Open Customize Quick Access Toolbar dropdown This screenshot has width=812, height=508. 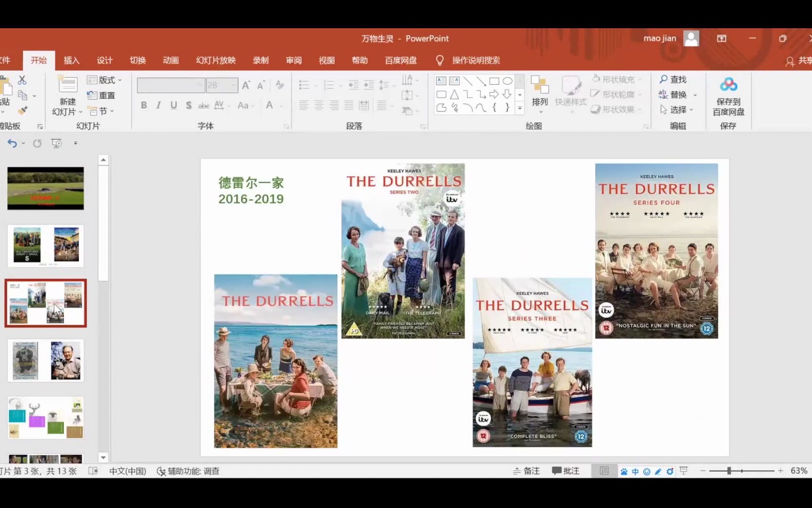click(75, 143)
